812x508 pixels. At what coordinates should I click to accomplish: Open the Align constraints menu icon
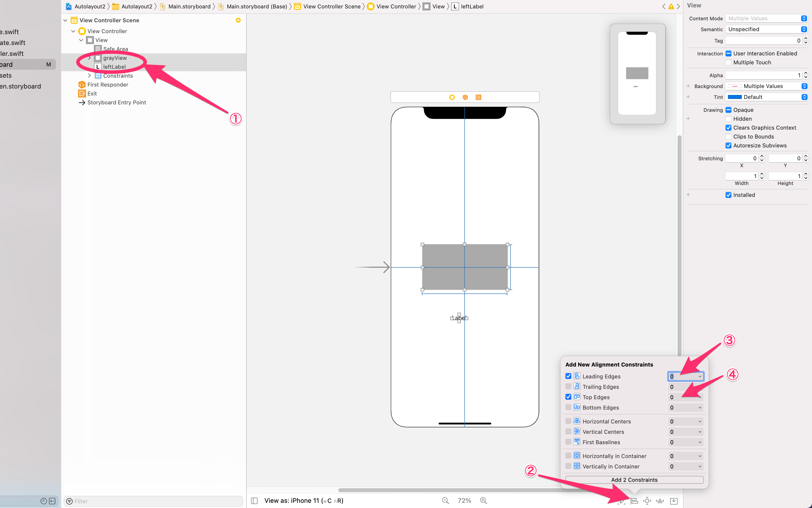(634, 501)
